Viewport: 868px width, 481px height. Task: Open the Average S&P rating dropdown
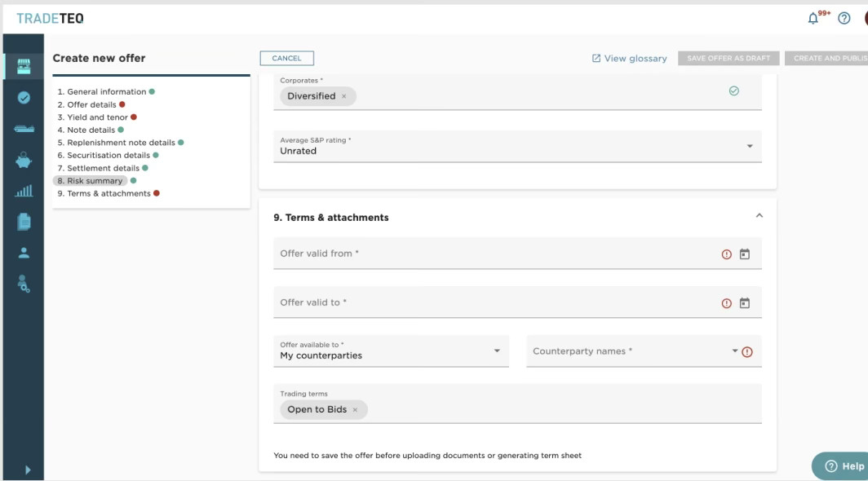pyautogui.click(x=517, y=146)
